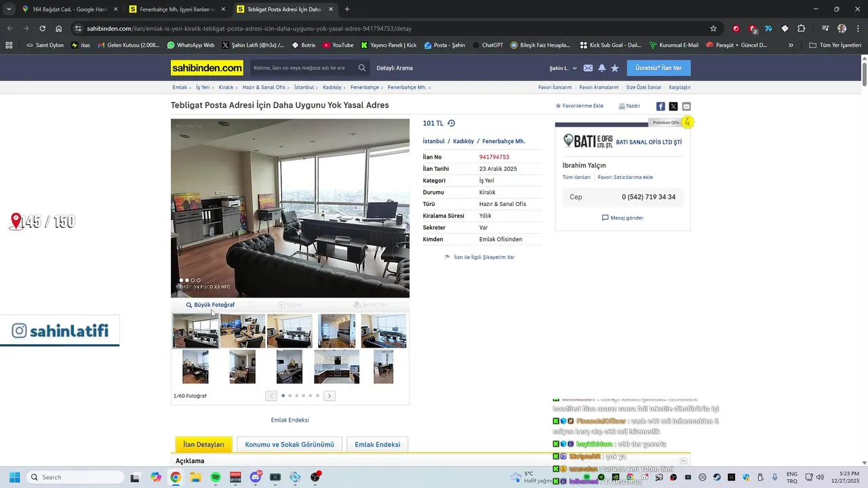
Task: Click the Yazdır print link
Action: (x=629, y=106)
